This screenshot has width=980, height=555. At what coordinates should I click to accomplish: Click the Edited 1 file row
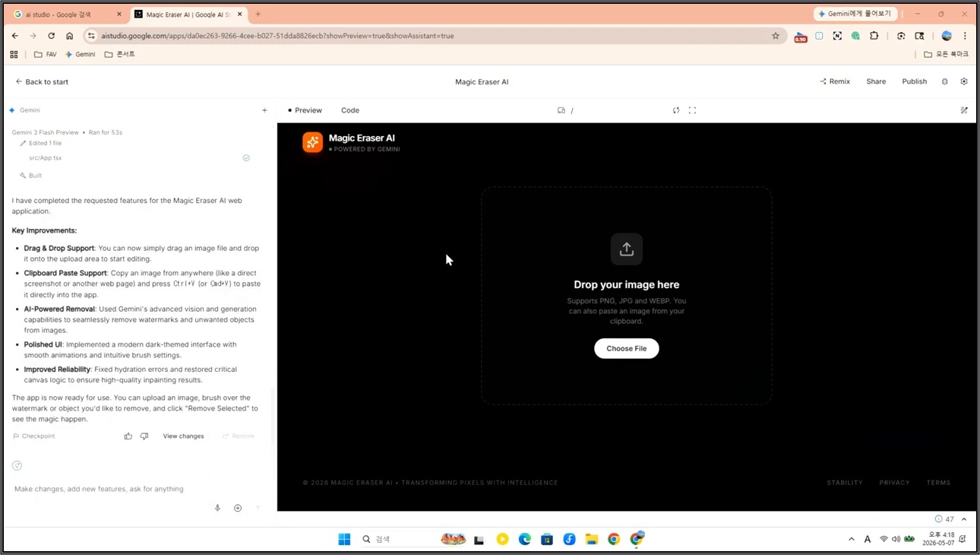click(41, 143)
